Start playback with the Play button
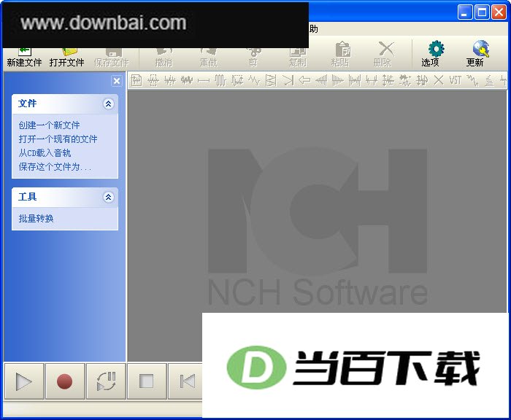The image size is (511, 420). click(x=24, y=381)
